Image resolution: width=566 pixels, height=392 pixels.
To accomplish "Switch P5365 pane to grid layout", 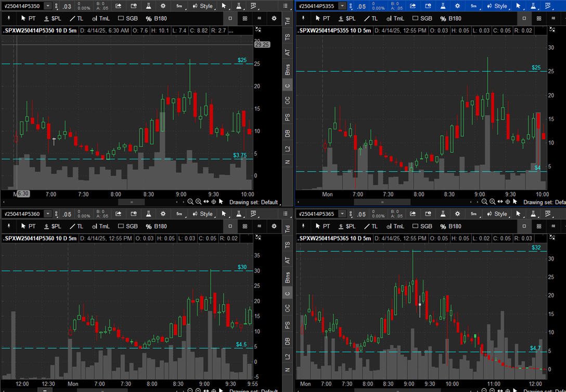I will [539, 226].
